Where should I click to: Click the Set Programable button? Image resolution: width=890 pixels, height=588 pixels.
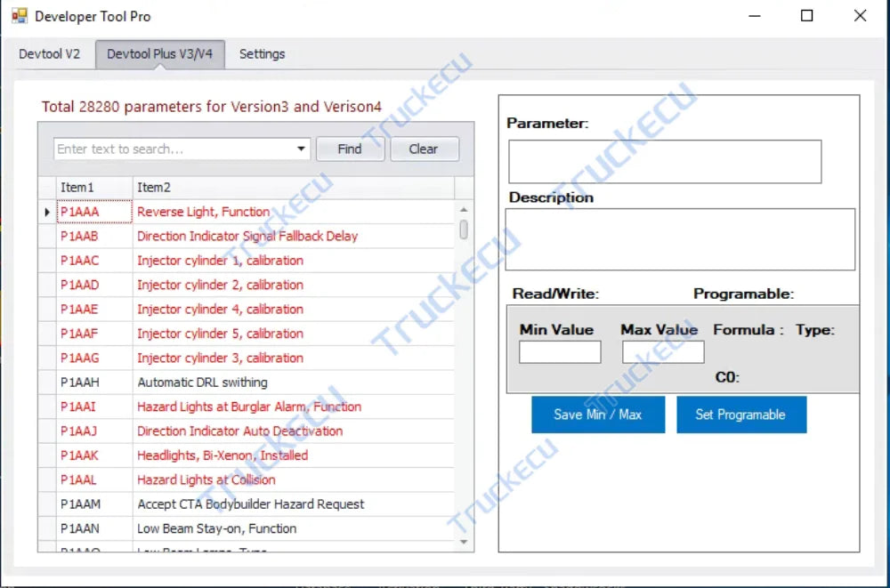pos(741,415)
